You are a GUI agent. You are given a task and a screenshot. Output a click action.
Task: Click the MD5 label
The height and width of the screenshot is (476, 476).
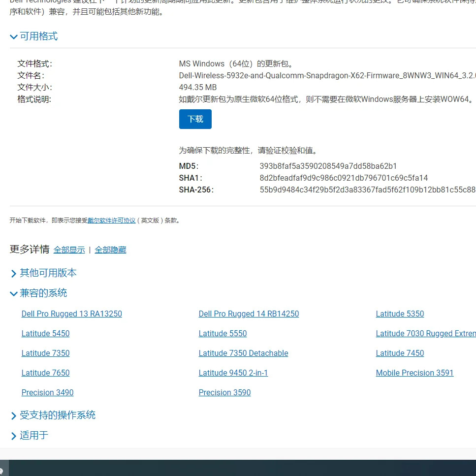[189, 166]
